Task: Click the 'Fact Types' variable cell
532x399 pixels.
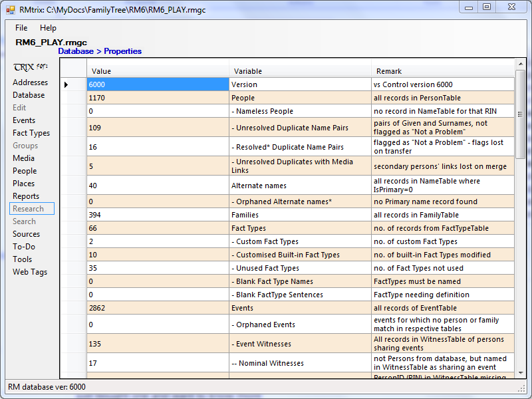Action: click(x=301, y=228)
